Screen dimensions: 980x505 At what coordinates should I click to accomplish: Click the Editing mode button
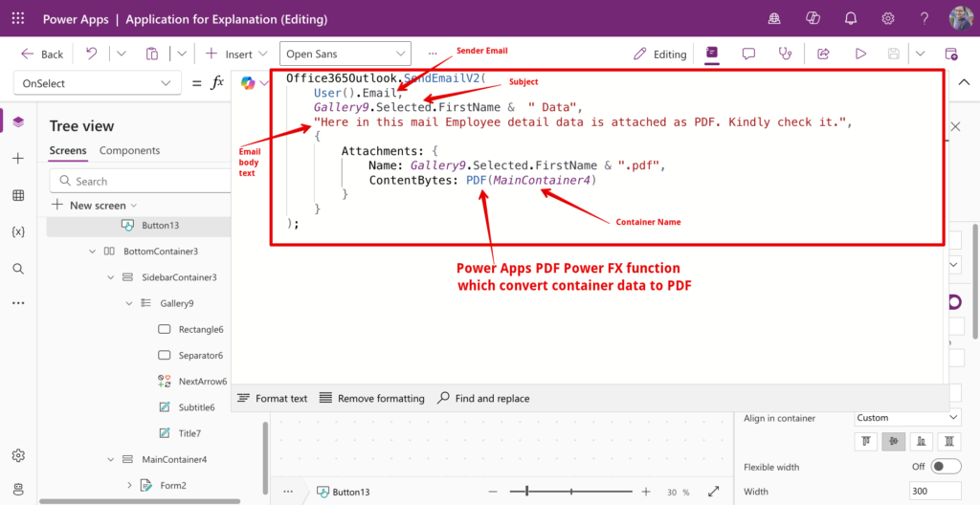659,54
